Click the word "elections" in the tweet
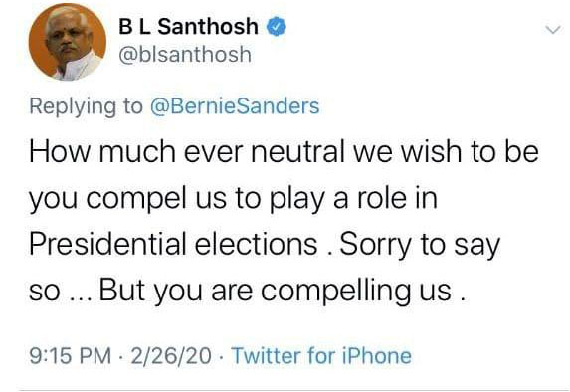The width and height of the screenshot is (570, 392). point(257,244)
